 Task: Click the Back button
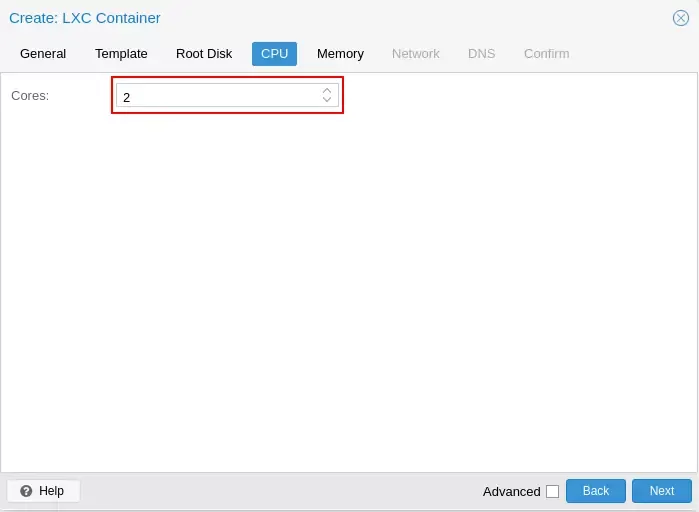click(x=596, y=491)
